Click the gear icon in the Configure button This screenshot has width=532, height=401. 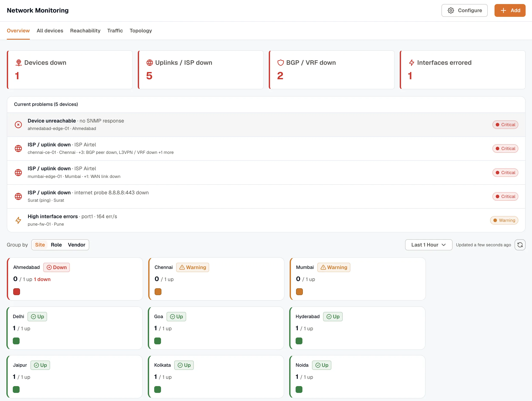coord(451,10)
